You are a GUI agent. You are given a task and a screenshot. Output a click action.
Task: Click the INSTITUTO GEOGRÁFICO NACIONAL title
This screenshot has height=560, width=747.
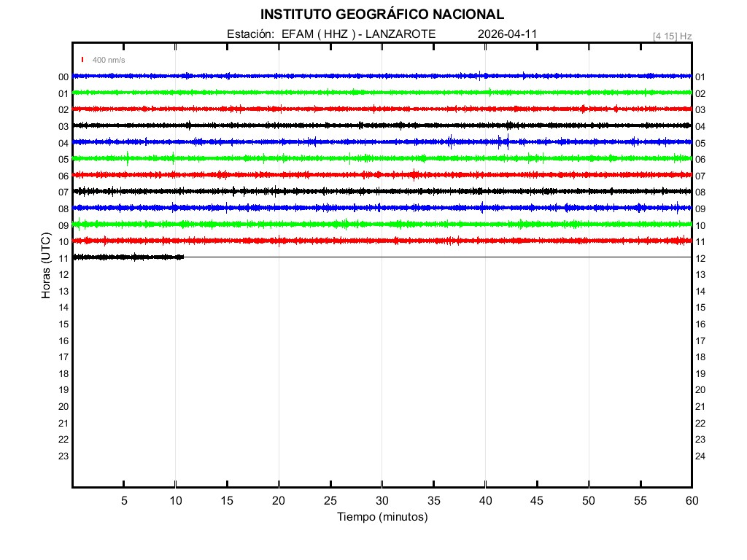382,15
